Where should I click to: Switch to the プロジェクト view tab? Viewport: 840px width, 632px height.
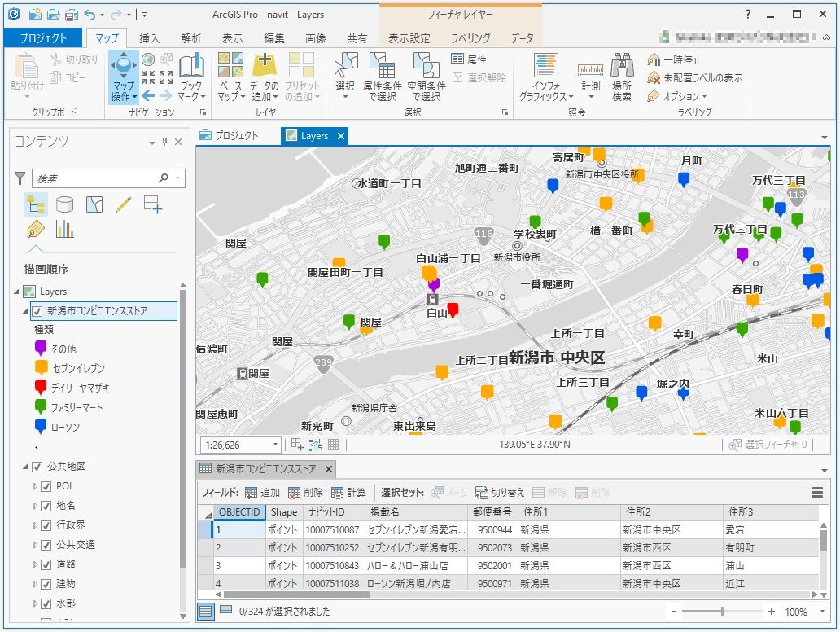229,136
